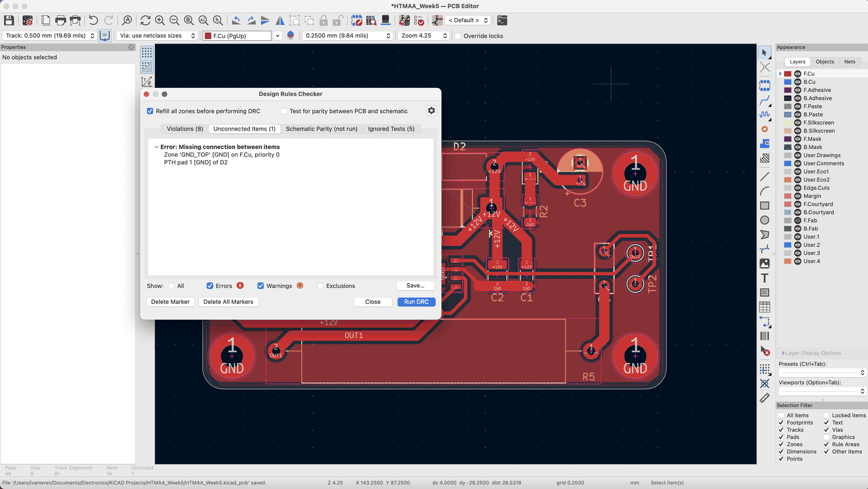Select the Draw Line tool
868x489 pixels.
pyautogui.click(x=765, y=176)
